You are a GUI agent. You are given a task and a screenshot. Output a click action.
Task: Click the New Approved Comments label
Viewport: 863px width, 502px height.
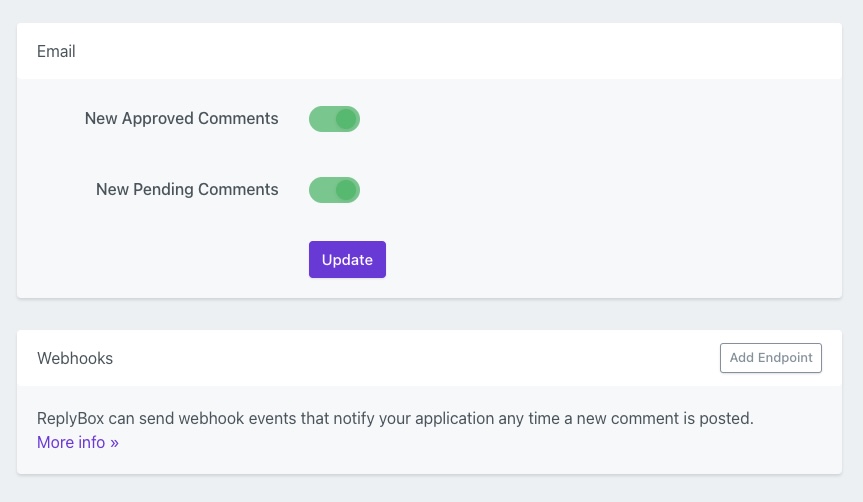181,119
